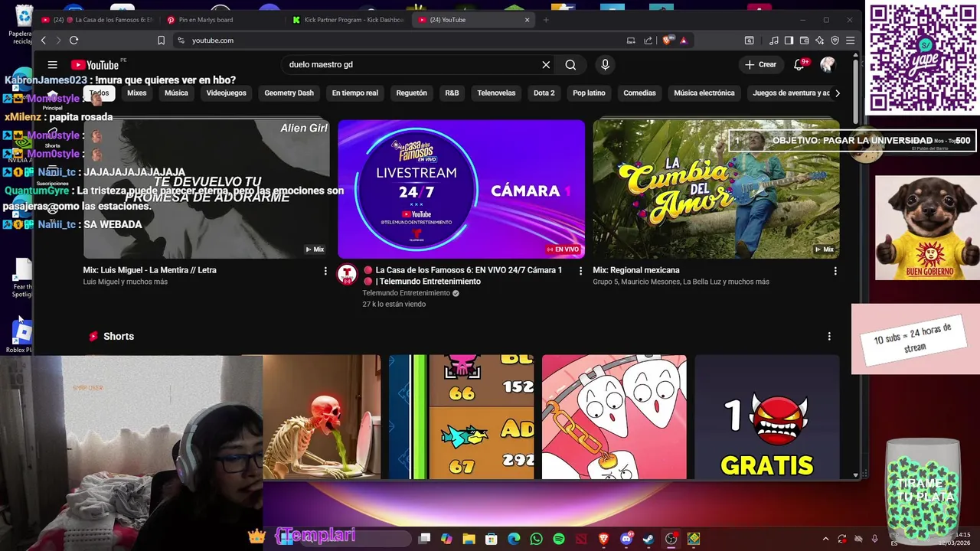Click the Crear button

pyautogui.click(x=761, y=65)
